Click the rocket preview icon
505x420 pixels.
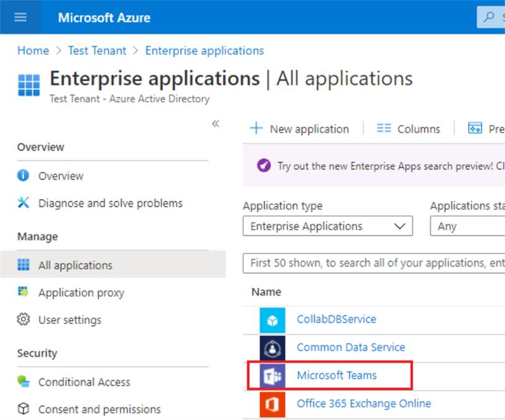click(264, 165)
